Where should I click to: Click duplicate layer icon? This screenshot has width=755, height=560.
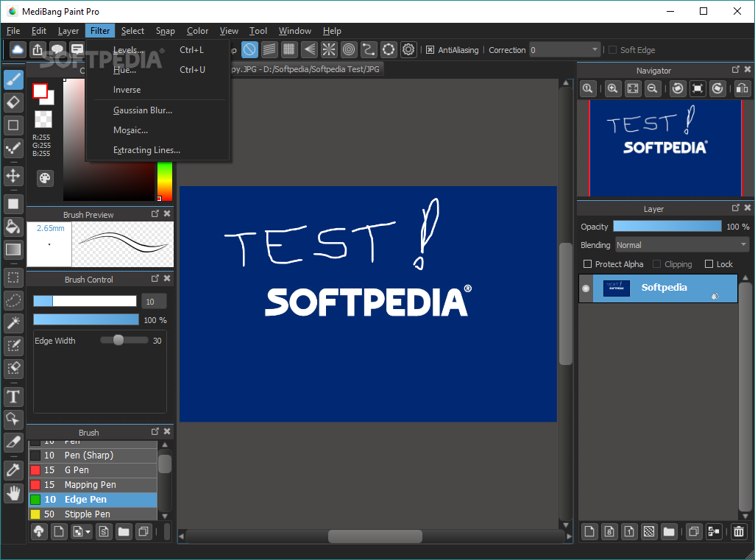point(694,531)
